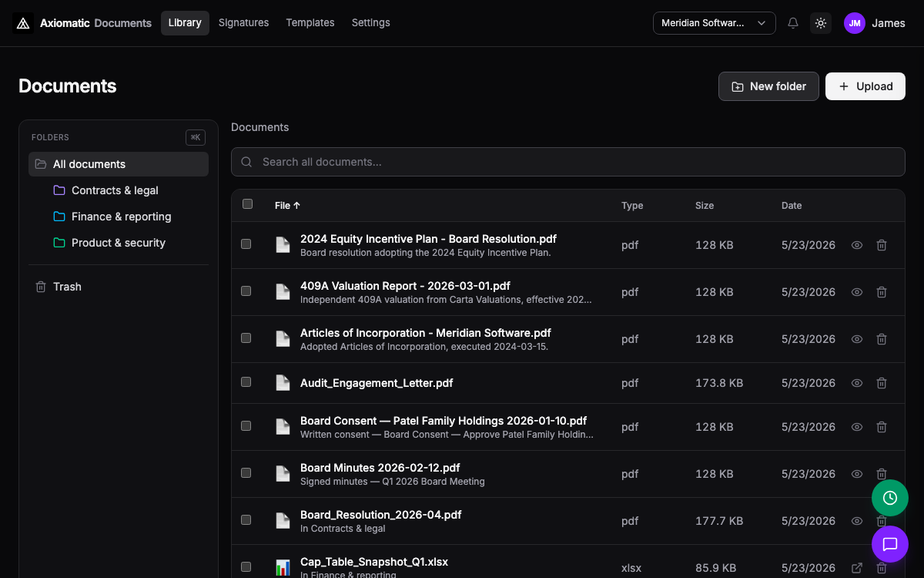Open Board_Resolution_2026-04.pdf file name
Screen dimensions: 924x578
coord(381,515)
